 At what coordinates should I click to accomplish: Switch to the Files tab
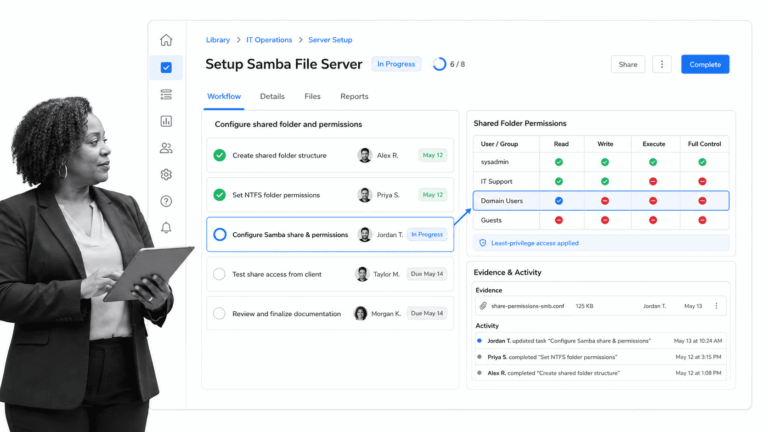(x=312, y=96)
